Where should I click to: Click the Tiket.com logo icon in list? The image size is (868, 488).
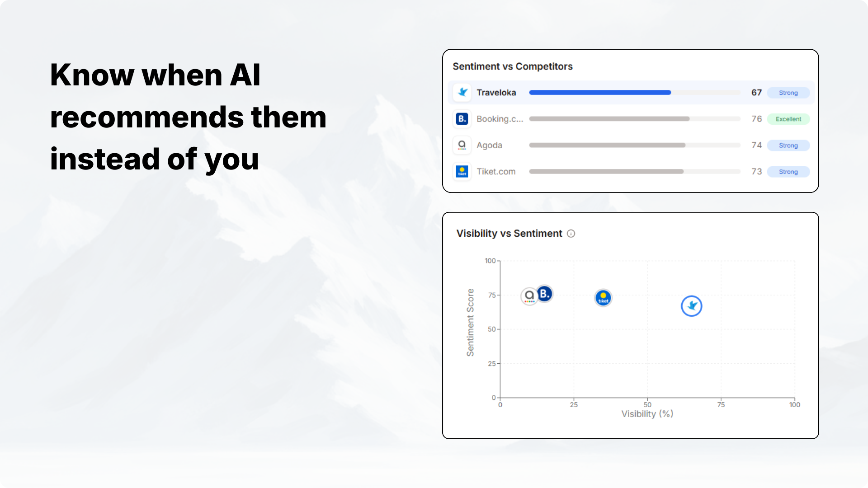pyautogui.click(x=462, y=171)
